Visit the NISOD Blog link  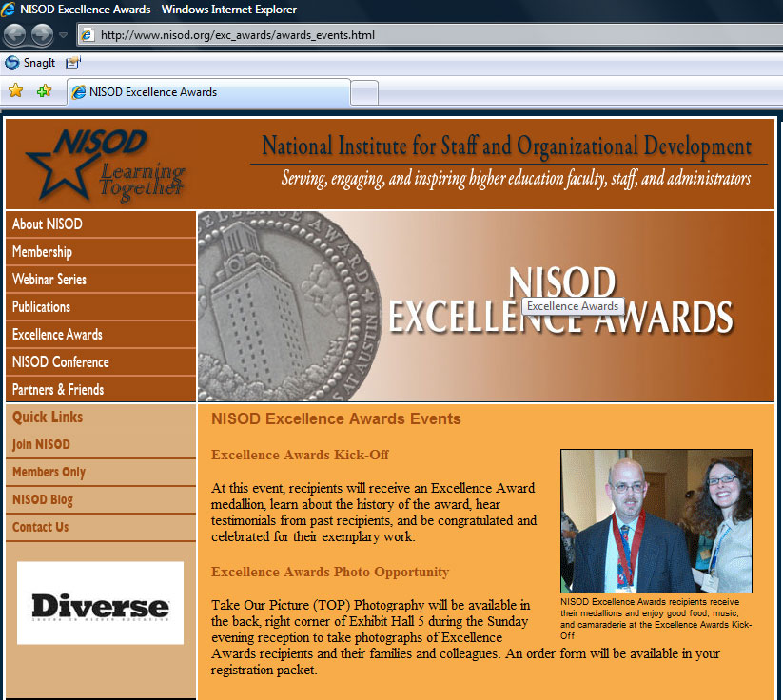[43, 499]
